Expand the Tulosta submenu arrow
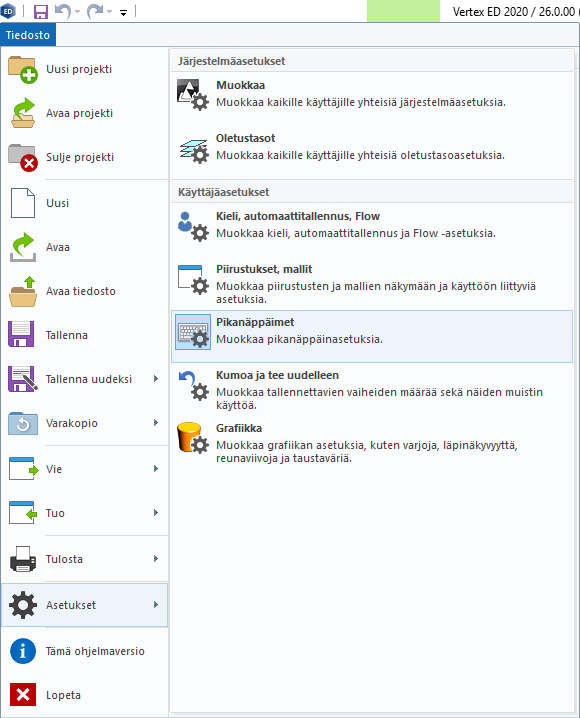This screenshot has width=580, height=718. [x=156, y=559]
